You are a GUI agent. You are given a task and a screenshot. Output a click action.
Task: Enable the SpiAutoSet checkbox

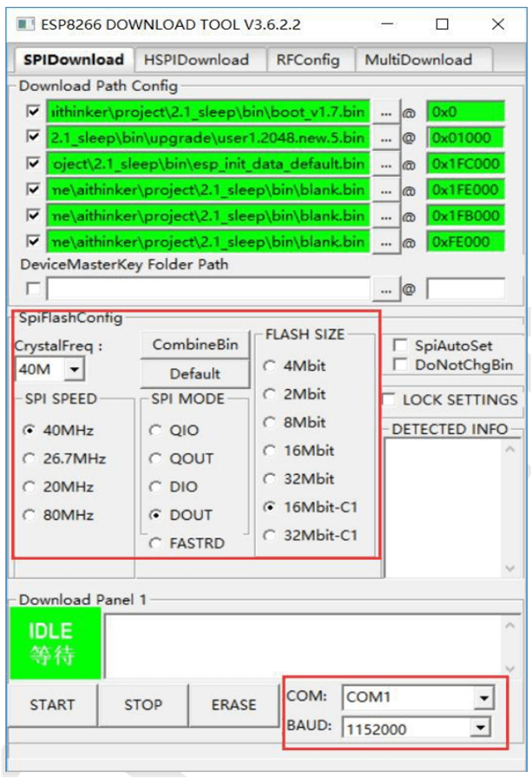click(x=400, y=346)
